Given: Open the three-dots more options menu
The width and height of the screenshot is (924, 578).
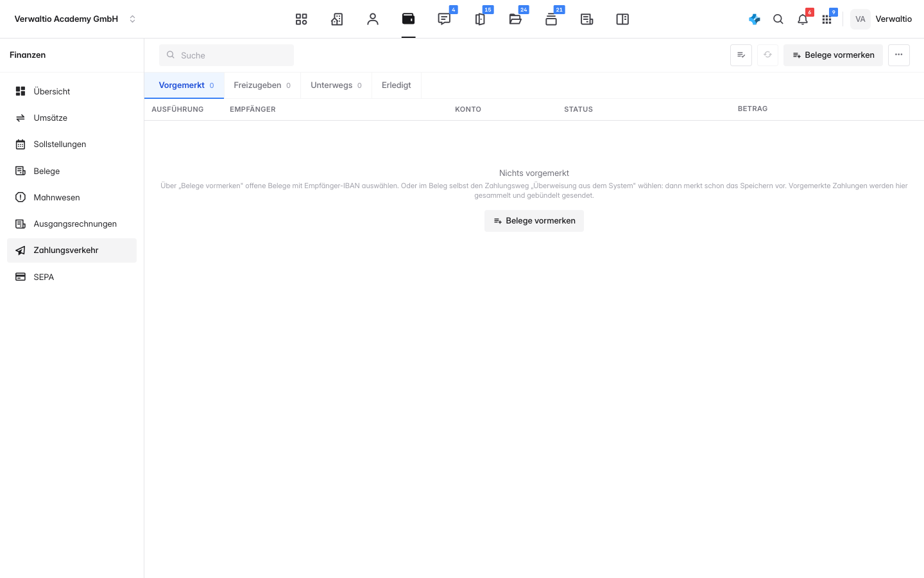Looking at the screenshot, I should (899, 55).
